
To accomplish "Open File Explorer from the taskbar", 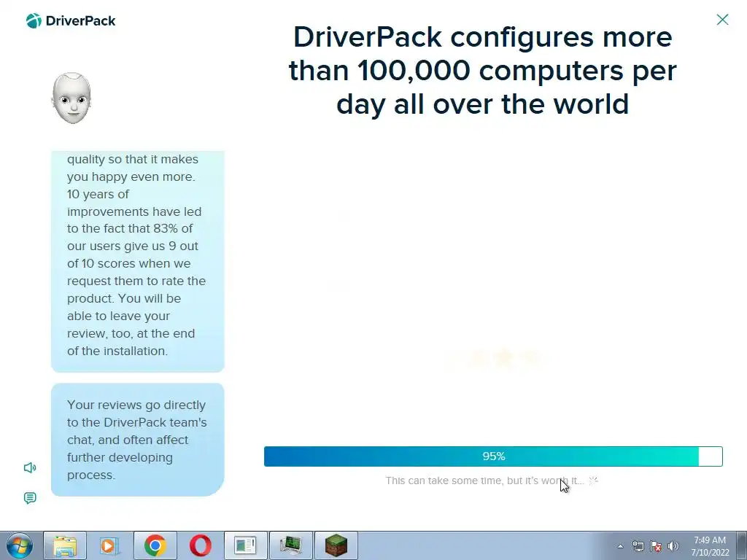I will (x=65, y=545).
